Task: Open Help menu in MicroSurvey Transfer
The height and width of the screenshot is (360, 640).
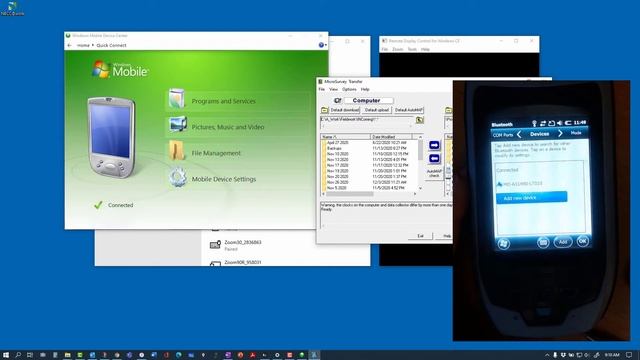Action: [365, 89]
